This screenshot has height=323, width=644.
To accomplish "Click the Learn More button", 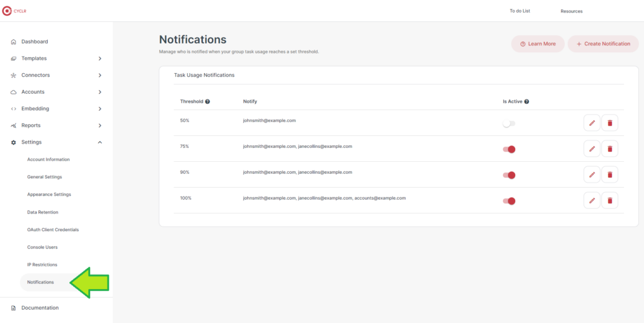I will [538, 44].
